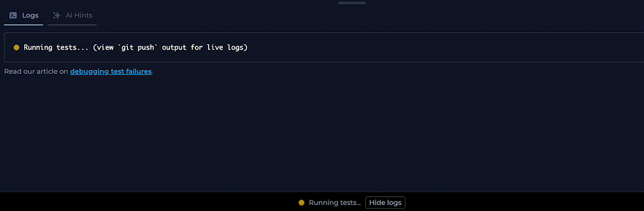Click the "Read our article on" text
This screenshot has width=644, height=211.
click(x=36, y=71)
